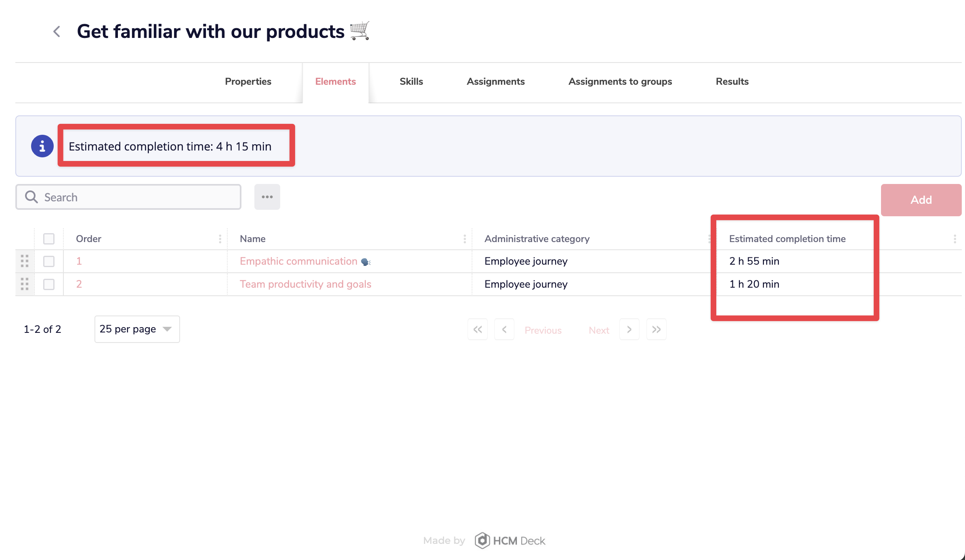Viewport: 965px width, 560px height.
Task: Open Team productivity and goals link
Action: [x=305, y=284]
